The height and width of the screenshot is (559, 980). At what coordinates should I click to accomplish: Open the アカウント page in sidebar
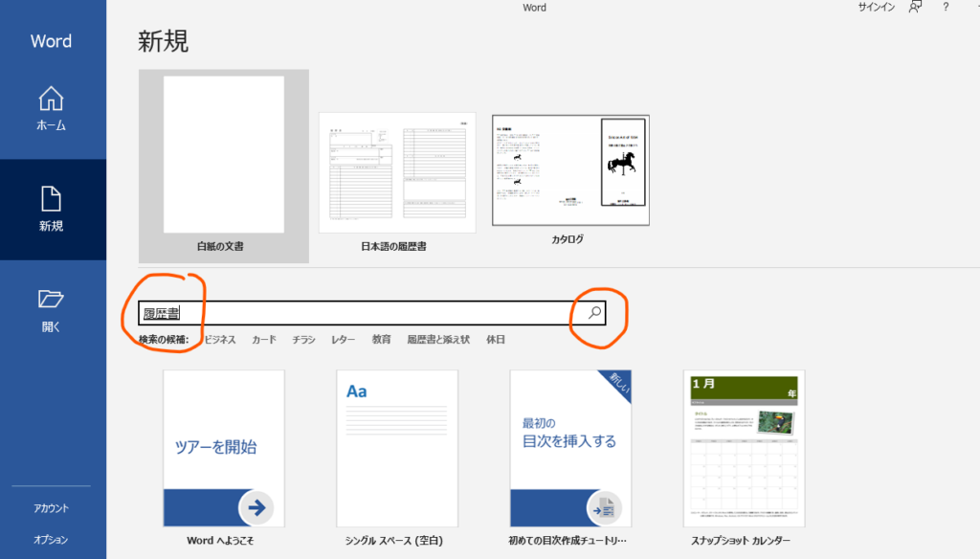coord(51,508)
